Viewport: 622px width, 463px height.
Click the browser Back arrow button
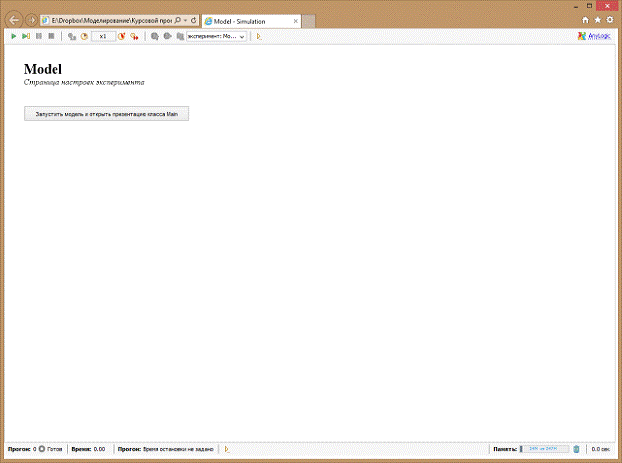tap(14, 20)
